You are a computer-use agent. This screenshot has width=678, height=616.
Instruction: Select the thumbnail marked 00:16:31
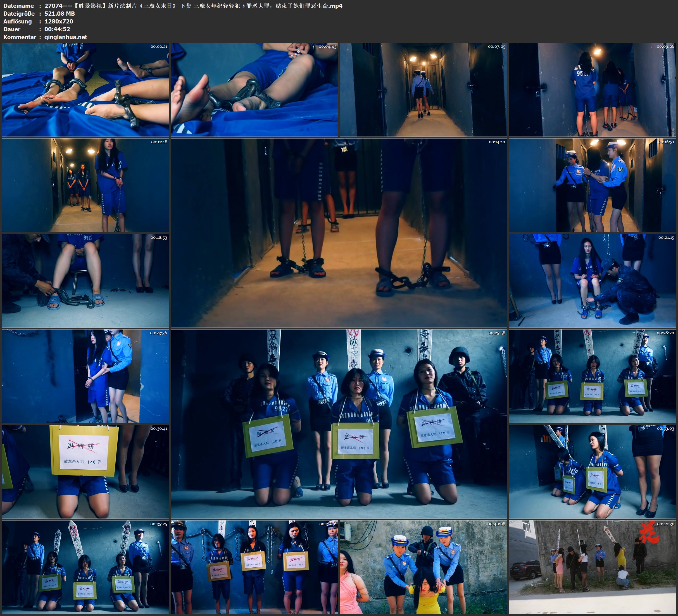592,185
